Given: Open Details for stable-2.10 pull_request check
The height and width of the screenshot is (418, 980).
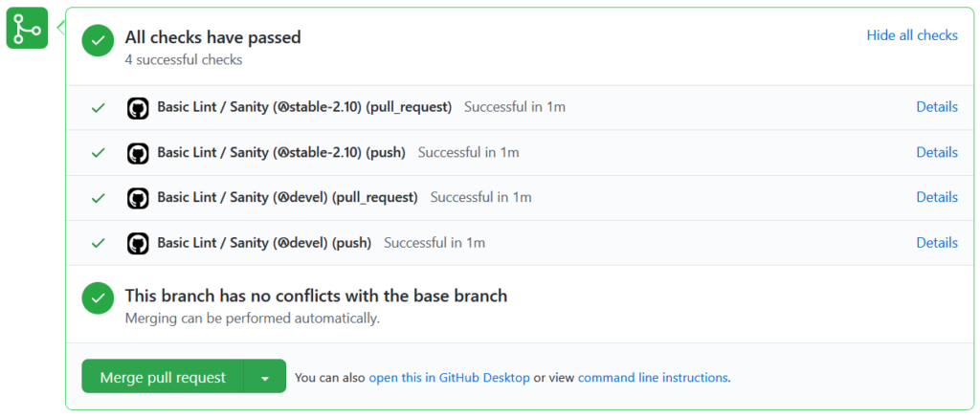Looking at the screenshot, I should coord(937,107).
